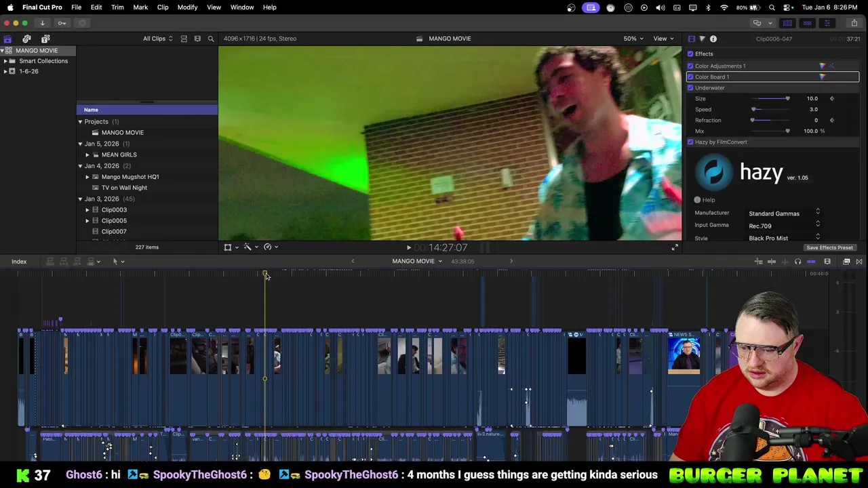Open the Manufacturer Standard Gammas dropdown
This screenshot has height=488, width=868.
coord(784,213)
